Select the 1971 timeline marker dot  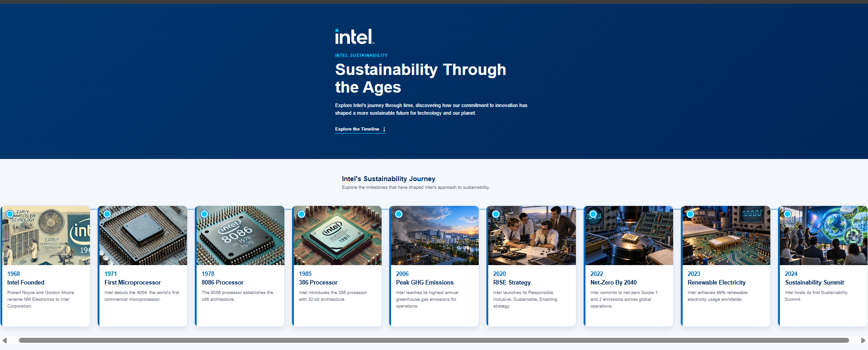(107, 214)
